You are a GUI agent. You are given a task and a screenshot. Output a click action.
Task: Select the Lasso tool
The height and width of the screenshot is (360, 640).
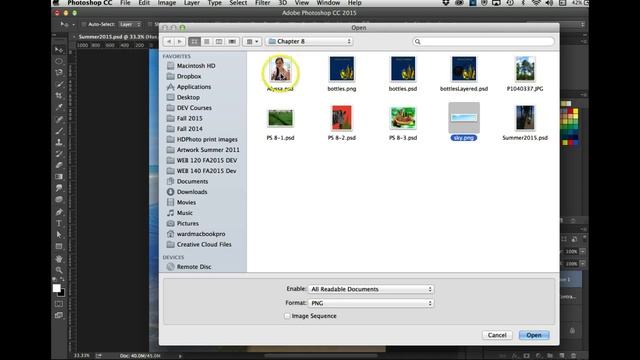pos(59,73)
